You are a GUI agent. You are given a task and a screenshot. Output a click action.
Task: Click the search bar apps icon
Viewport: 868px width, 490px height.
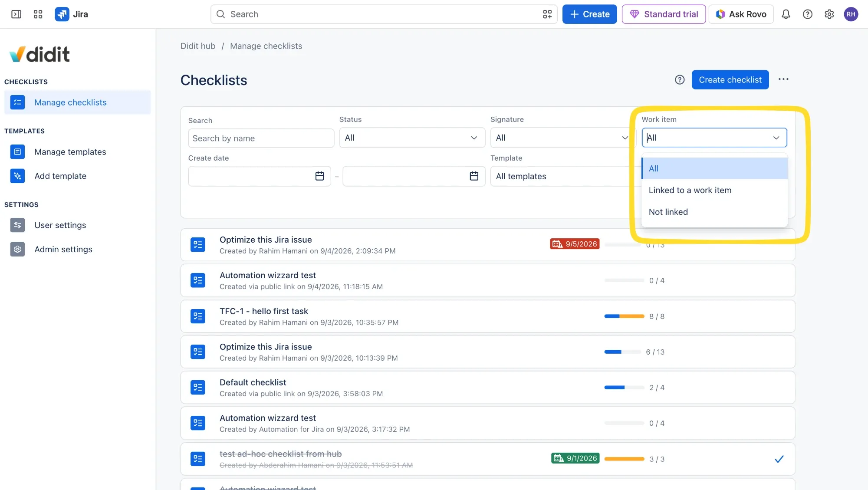point(547,14)
